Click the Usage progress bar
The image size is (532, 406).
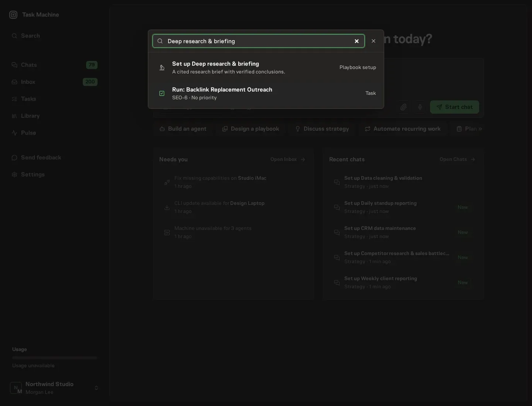(54, 358)
